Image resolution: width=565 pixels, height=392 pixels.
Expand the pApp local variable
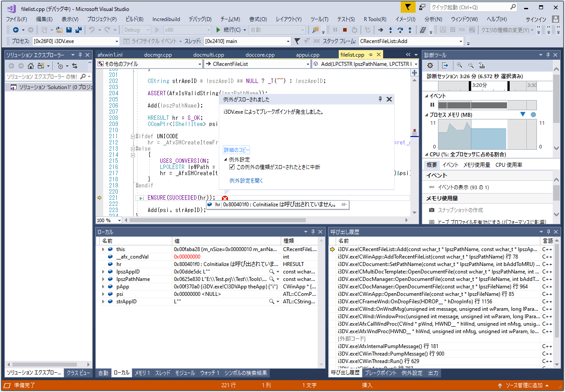pyautogui.click(x=103, y=287)
